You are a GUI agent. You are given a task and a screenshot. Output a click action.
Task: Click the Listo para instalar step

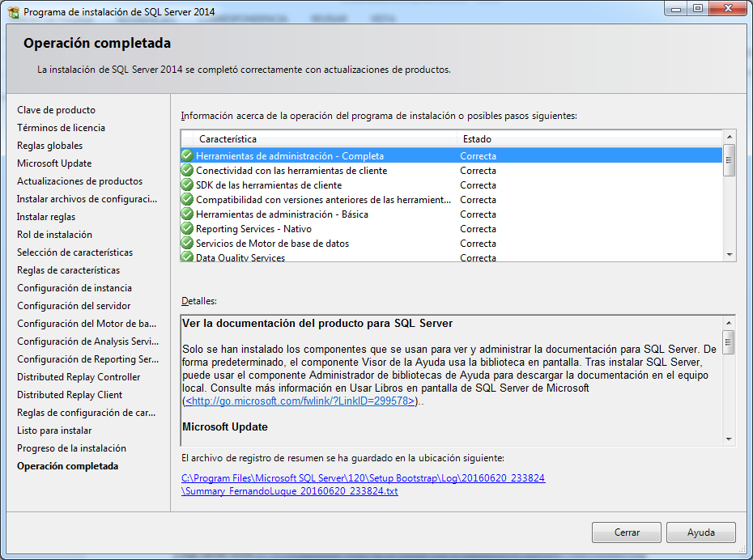[x=54, y=430]
